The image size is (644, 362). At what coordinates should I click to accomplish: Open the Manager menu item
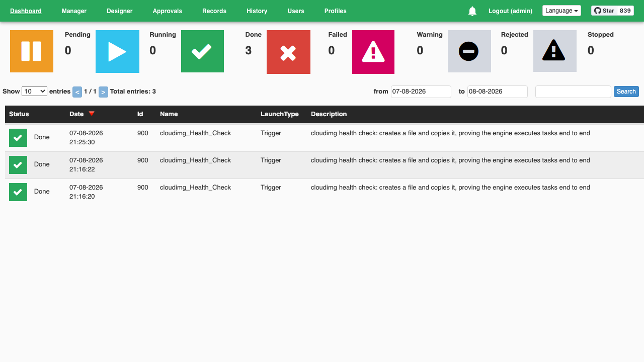[74, 11]
